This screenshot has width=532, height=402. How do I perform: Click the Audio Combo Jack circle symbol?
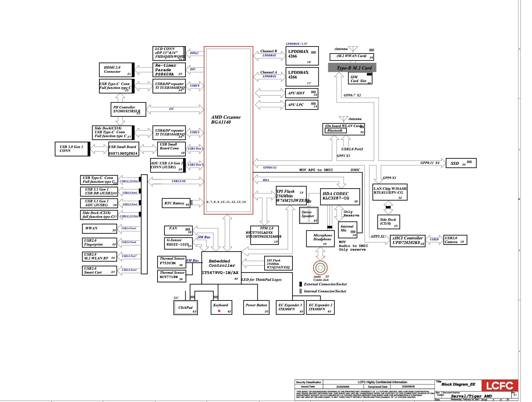pos(320,267)
